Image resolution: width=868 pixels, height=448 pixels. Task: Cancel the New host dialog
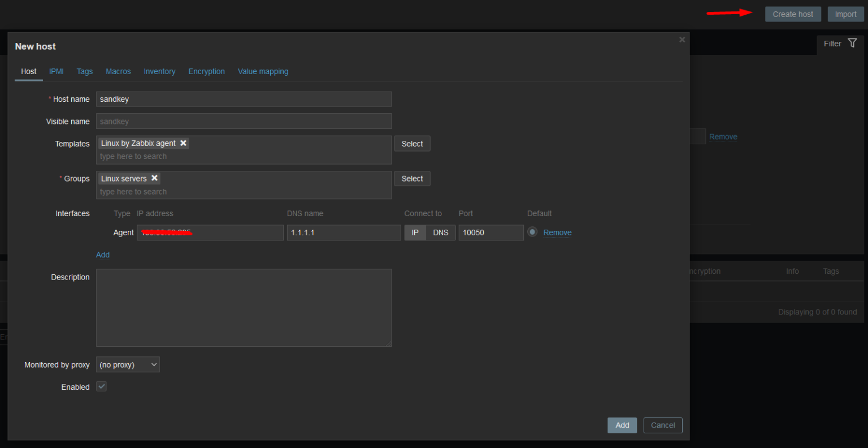tap(662, 425)
